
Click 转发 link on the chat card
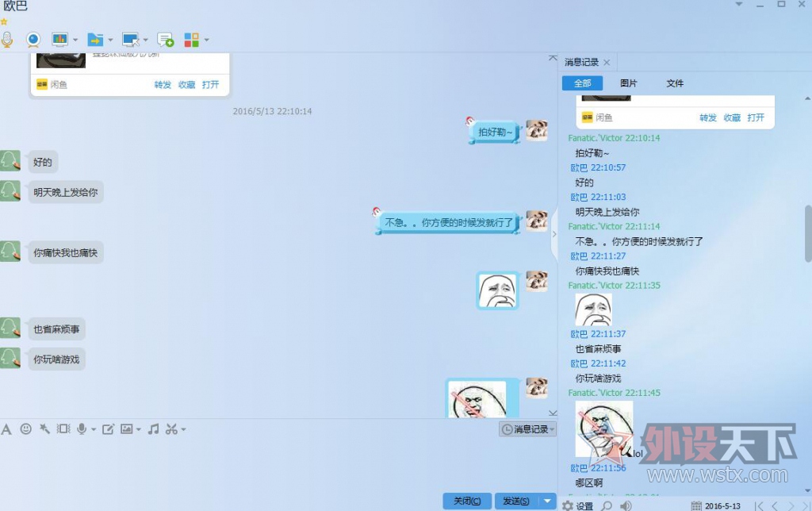(x=163, y=85)
